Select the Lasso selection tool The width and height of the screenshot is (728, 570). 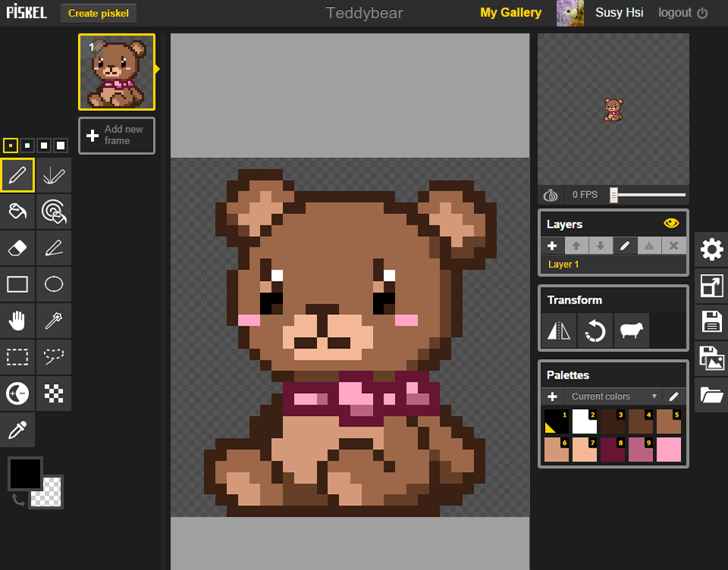point(54,357)
